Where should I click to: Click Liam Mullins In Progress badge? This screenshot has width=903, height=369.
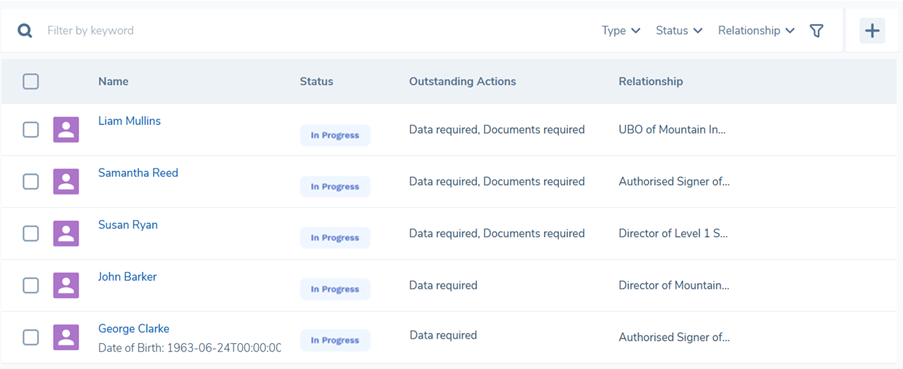coord(335,135)
